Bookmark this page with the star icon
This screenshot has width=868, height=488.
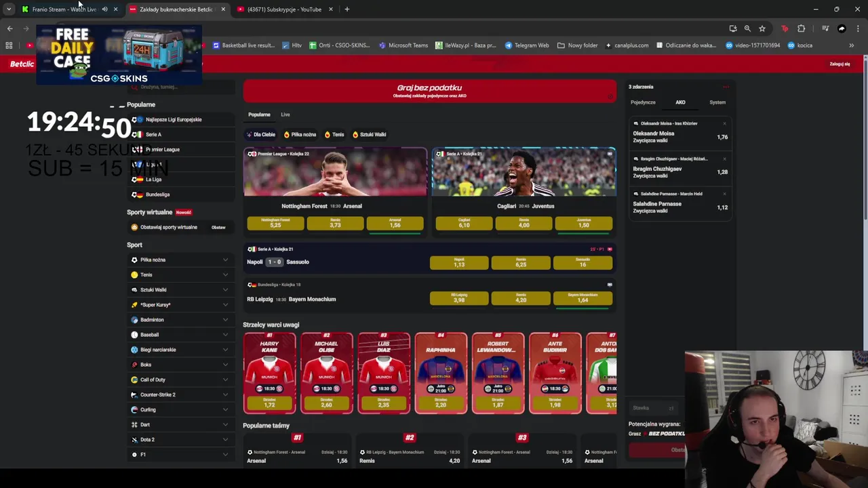coord(762,28)
